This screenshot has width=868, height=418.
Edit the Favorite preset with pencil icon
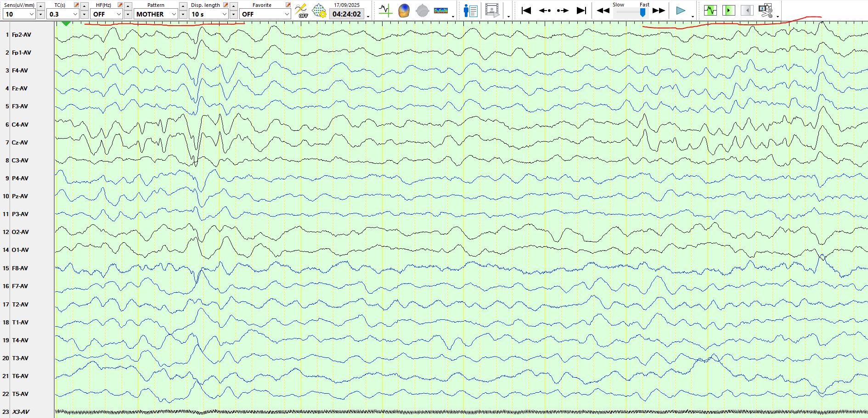[288, 5]
